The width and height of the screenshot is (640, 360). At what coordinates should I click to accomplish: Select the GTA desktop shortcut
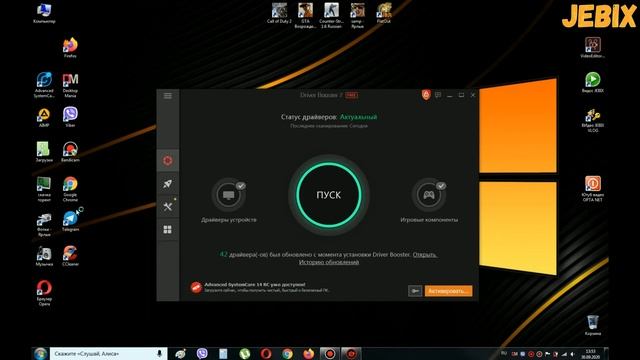[305, 16]
